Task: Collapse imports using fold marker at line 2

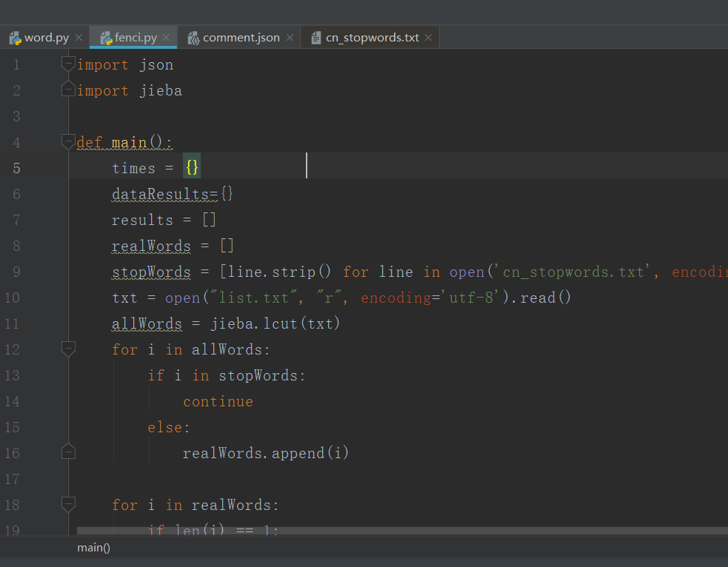Action: (x=68, y=89)
